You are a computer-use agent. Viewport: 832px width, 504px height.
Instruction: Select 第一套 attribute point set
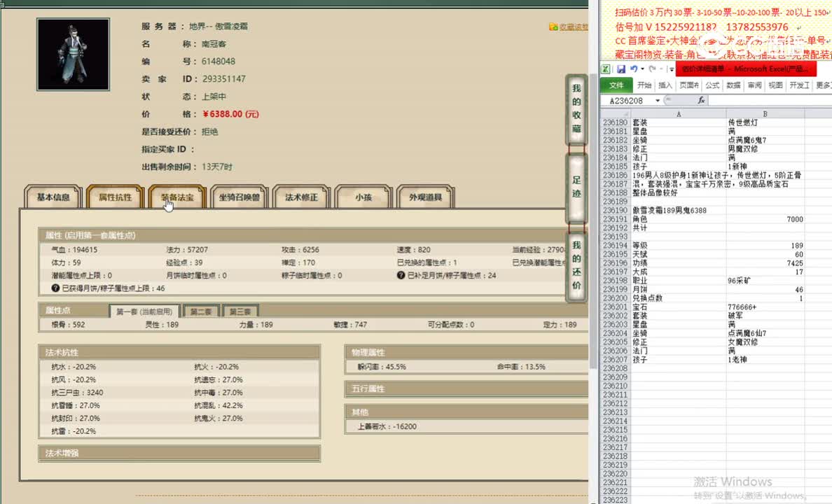click(145, 311)
